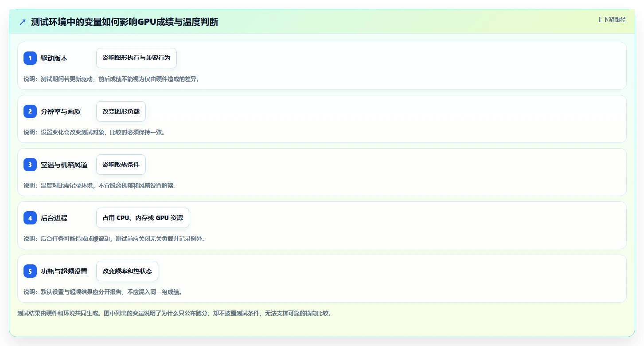The width and height of the screenshot is (644, 346).
Task: Click the 上下游路径 label
Action: [x=611, y=20]
